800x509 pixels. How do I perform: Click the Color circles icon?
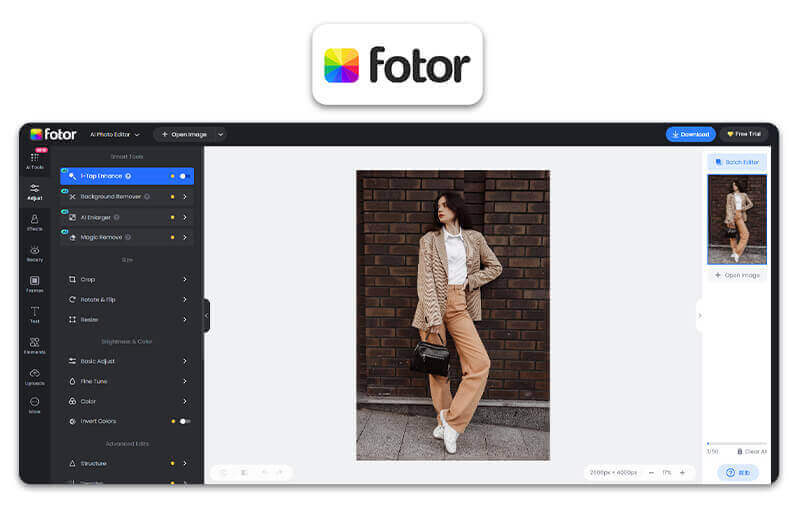click(72, 401)
